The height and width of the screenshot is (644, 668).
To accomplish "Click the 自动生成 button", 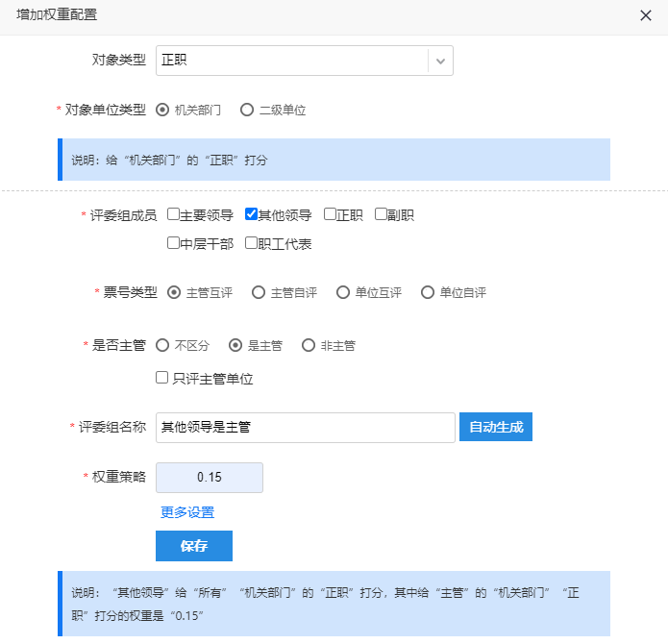I will pos(495,427).
